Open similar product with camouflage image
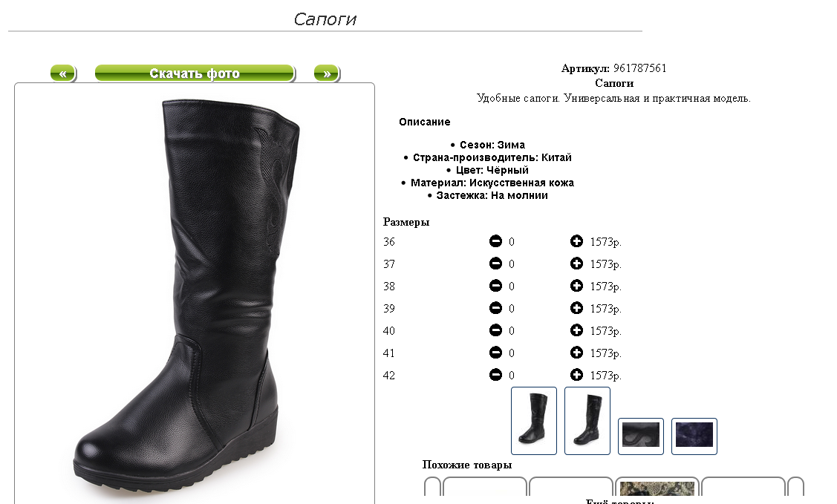This screenshot has width=837, height=504. (x=657, y=488)
